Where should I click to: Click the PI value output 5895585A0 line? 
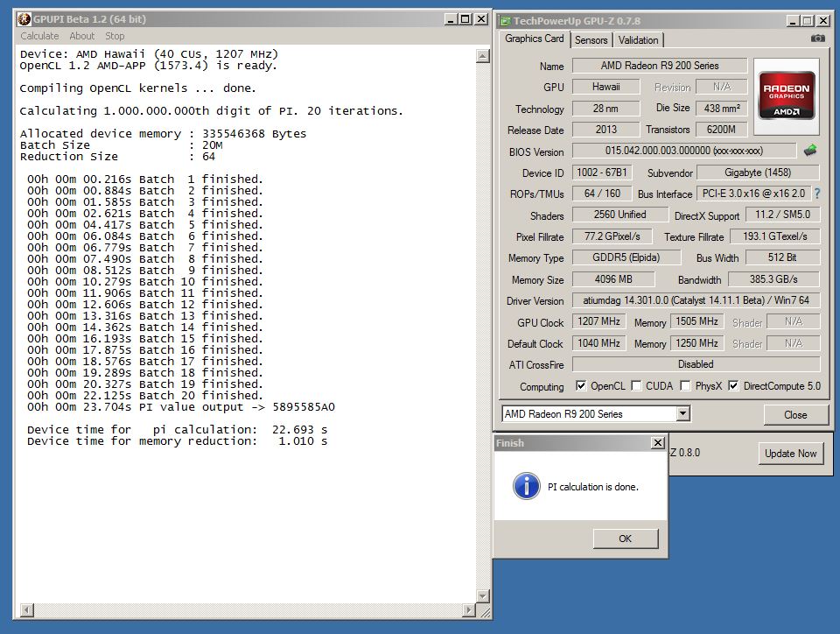(x=181, y=407)
